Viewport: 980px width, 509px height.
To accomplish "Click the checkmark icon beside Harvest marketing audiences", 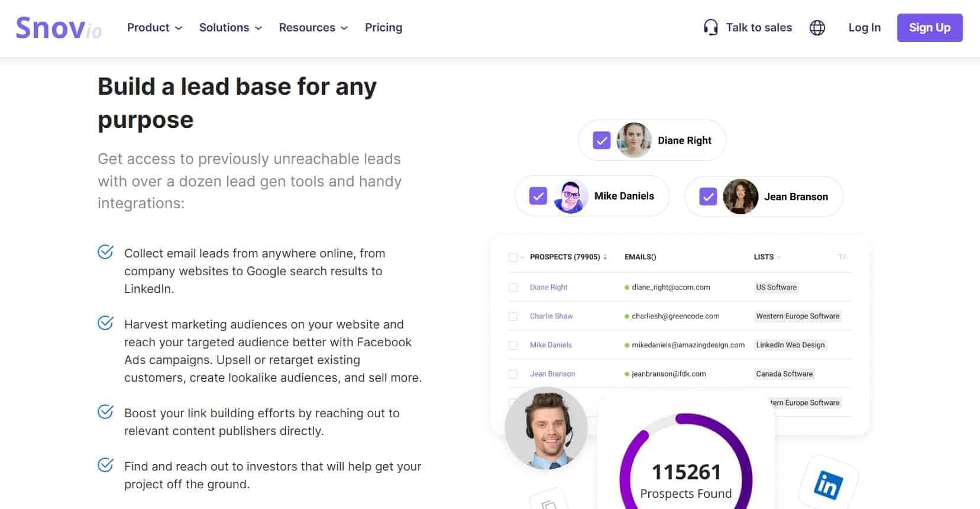I will [x=105, y=323].
